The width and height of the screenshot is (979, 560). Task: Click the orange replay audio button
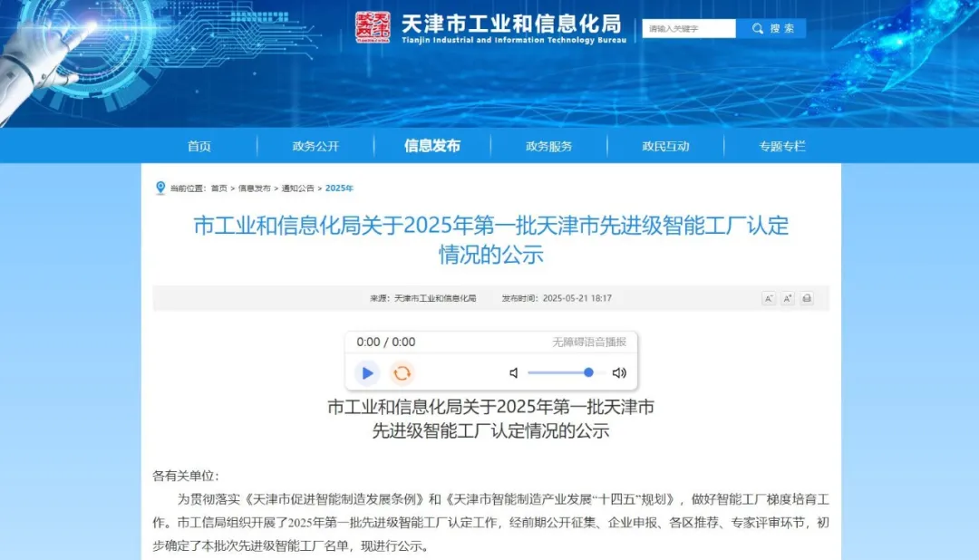(402, 372)
